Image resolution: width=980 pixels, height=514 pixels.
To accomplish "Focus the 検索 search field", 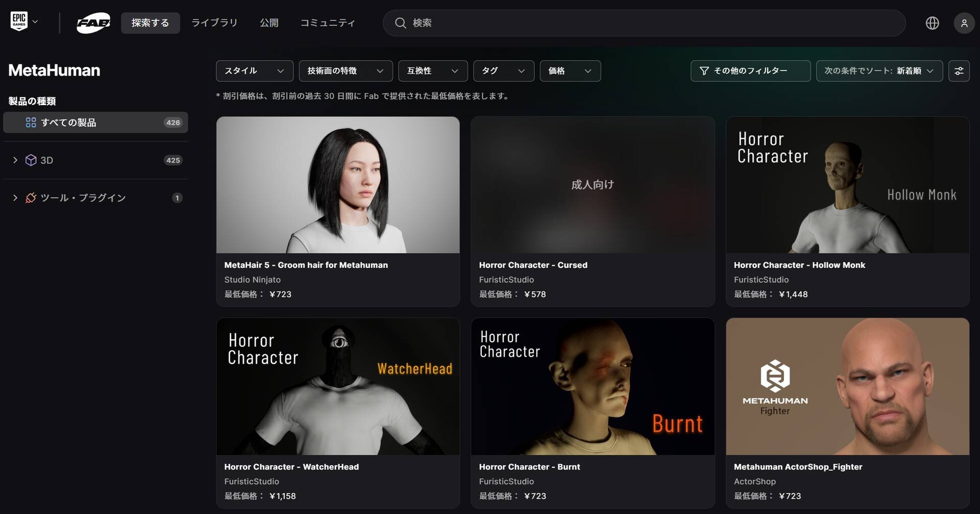I will (x=644, y=23).
